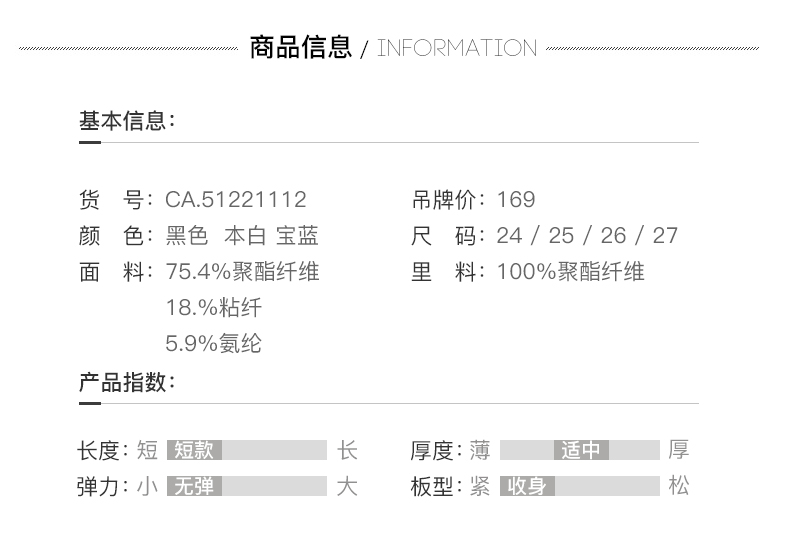Click item number CA.51221112

pyautogui.click(x=236, y=200)
